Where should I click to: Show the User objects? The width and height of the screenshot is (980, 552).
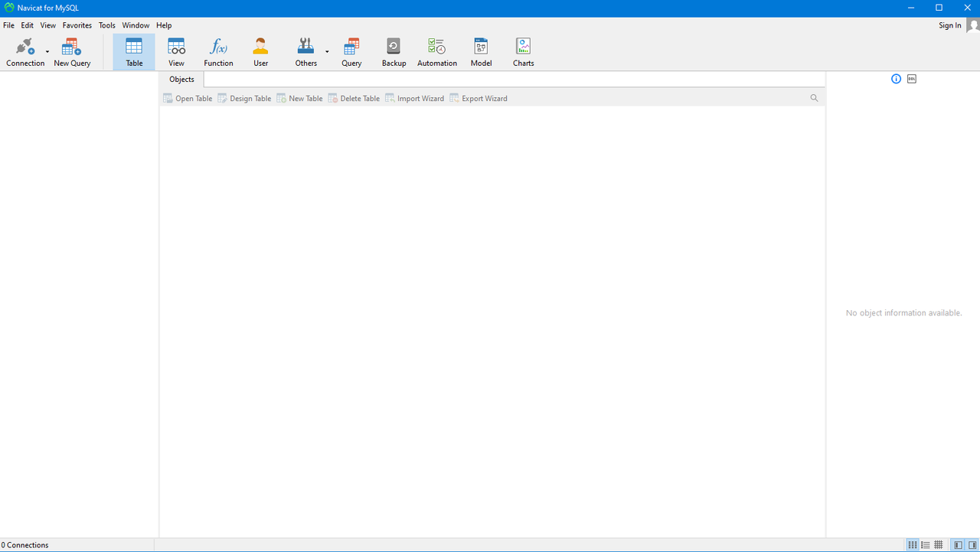[x=261, y=52]
